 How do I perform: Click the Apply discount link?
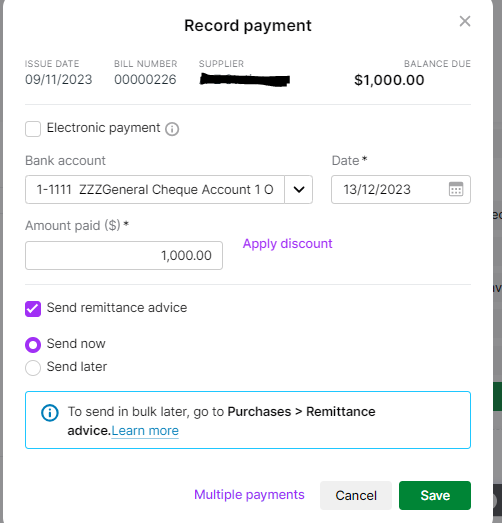click(288, 244)
